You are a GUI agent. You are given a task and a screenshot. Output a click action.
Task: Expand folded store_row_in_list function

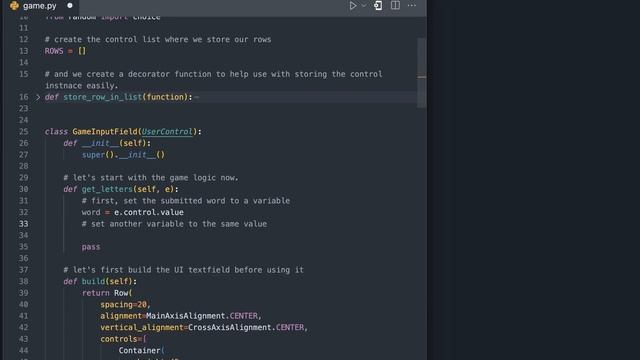38,97
